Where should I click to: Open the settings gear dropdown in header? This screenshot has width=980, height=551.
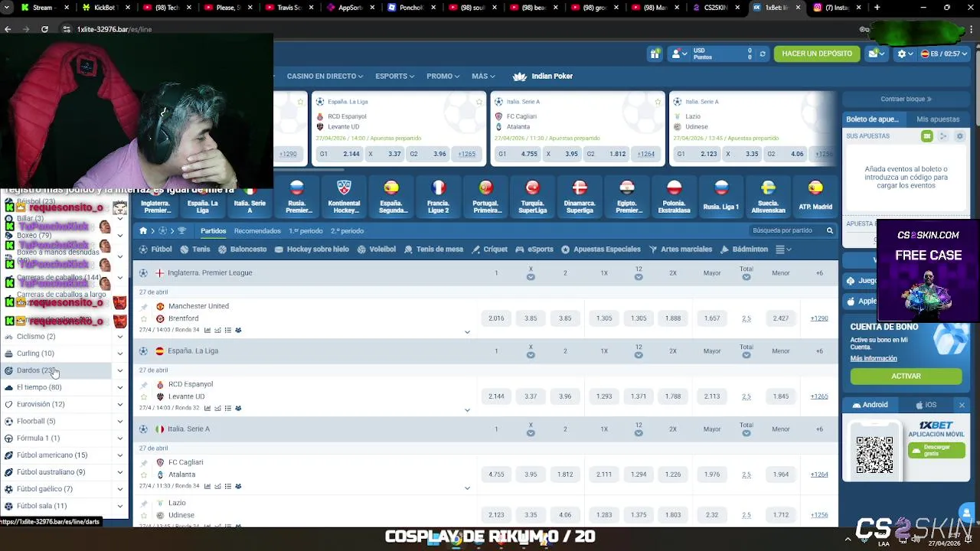point(905,54)
